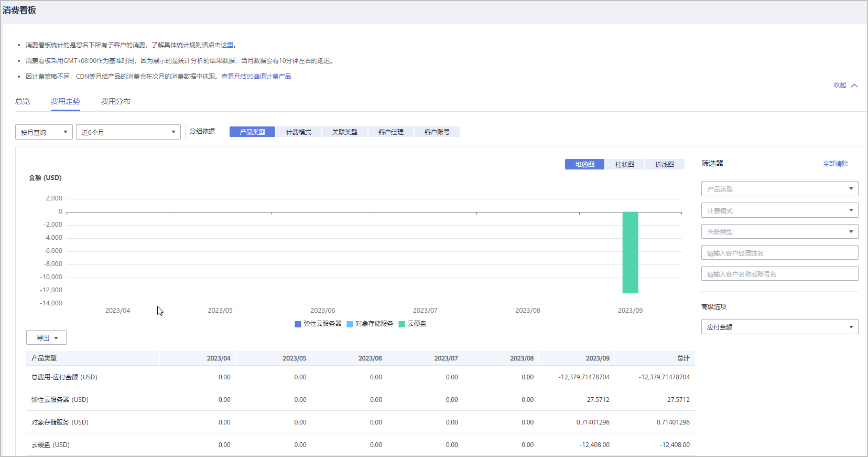This screenshot has width=868, height=457.
Task: Open the 近6个月 time range dropdown
Action: point(128,132)
